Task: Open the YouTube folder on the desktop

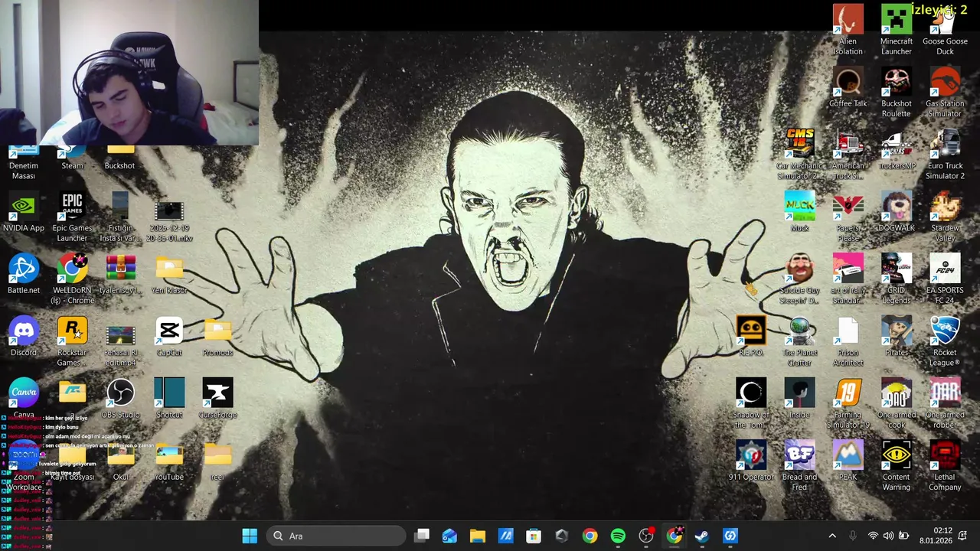Action: pos(169,461)
